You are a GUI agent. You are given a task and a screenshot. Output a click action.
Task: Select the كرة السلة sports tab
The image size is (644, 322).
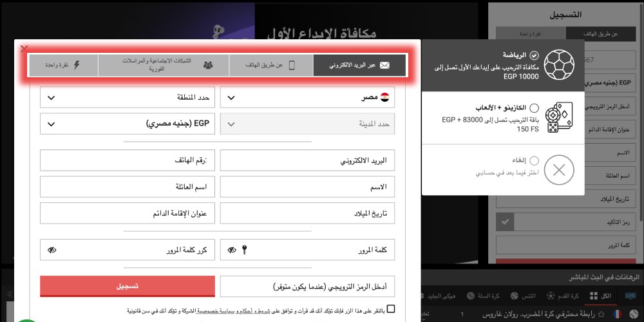click(x=483, y=296)
